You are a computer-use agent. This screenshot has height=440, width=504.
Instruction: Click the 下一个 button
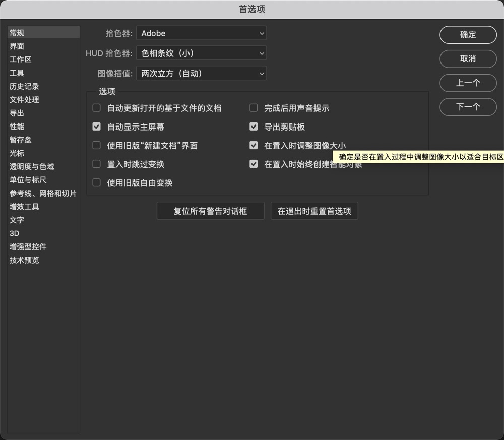pos(468,107)
